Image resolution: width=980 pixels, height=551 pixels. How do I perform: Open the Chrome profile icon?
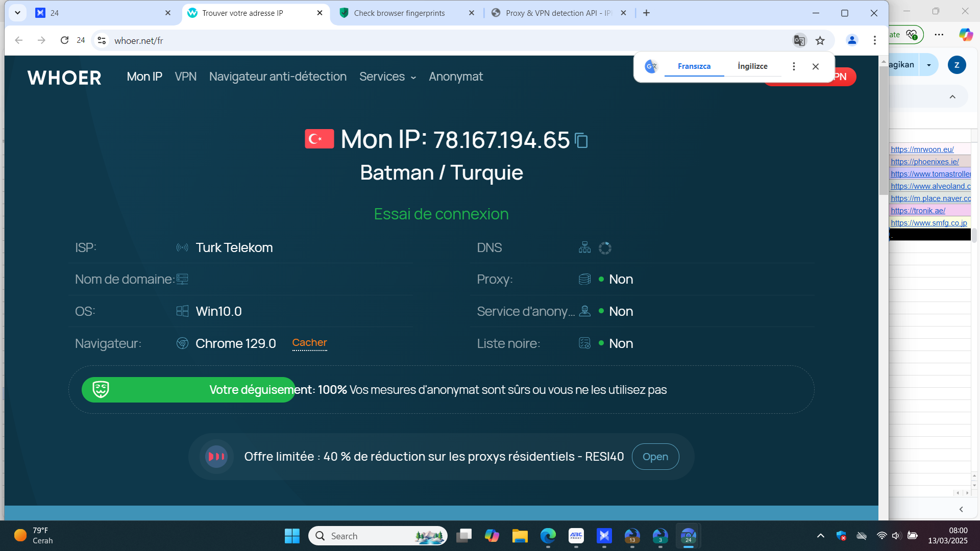pos(852,40)
